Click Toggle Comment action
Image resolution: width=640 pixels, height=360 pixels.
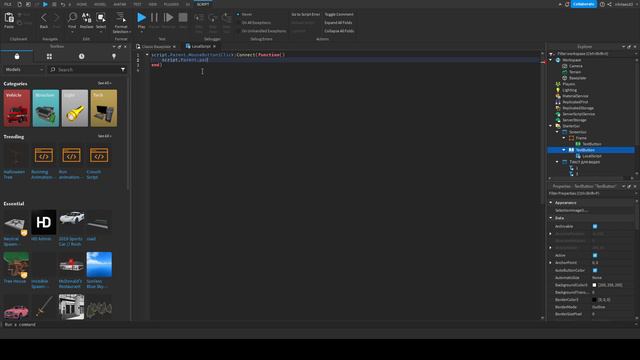[339, 14]
